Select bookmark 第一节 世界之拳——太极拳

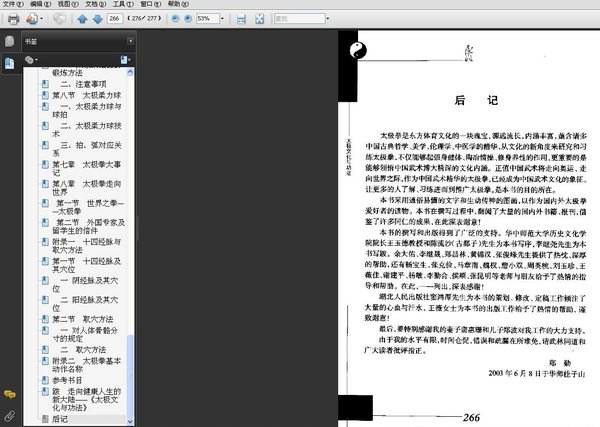[88, 207]
